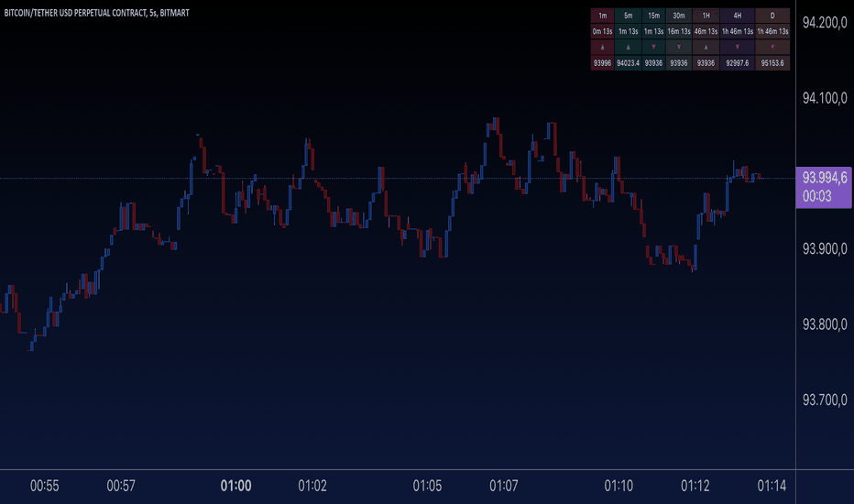Click the 01:02 time axis label
The image size is (854, 504).
(x=312, y=486)
